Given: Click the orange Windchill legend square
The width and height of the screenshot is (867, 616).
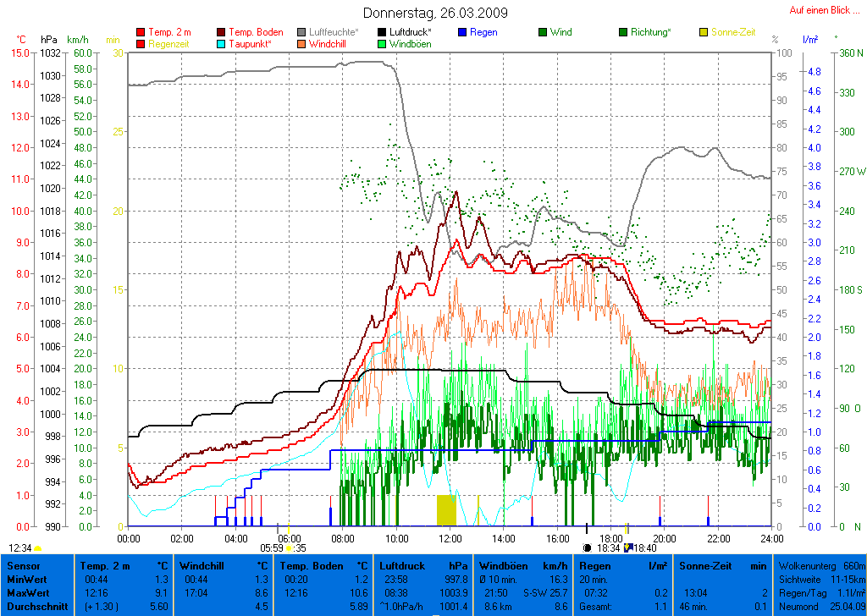Looking at the screenshot, I should (x=302, y=43).
